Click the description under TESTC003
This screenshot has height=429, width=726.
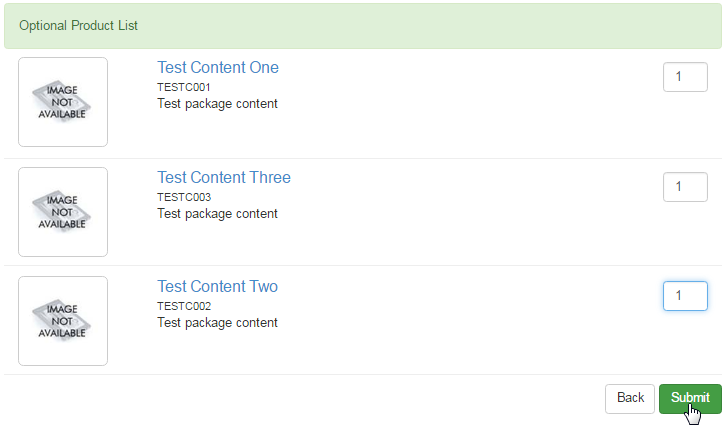[x=217, y=214]
